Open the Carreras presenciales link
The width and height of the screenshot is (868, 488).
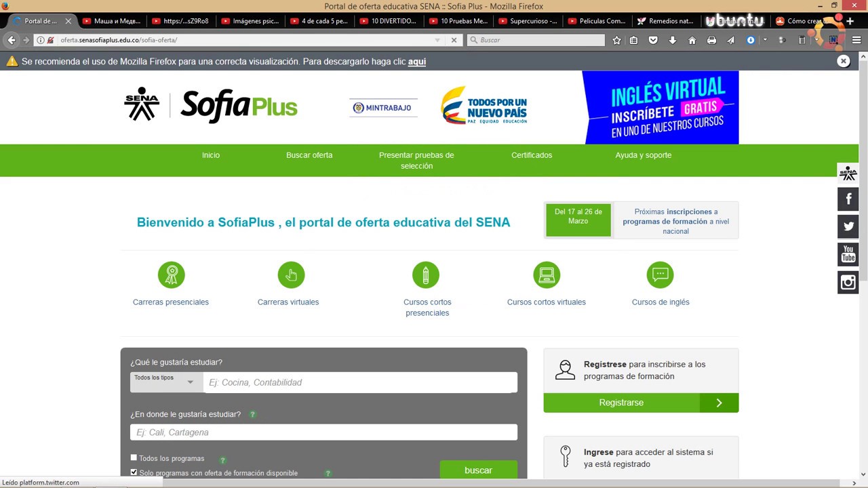[x=171, y=302]
